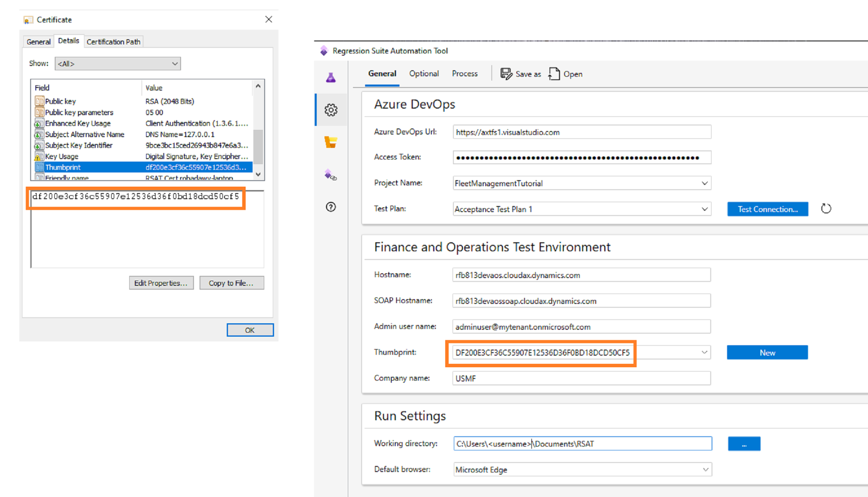Click the RSAT briefcase icon in sidebar
The image size is (868, 497).
331,141
